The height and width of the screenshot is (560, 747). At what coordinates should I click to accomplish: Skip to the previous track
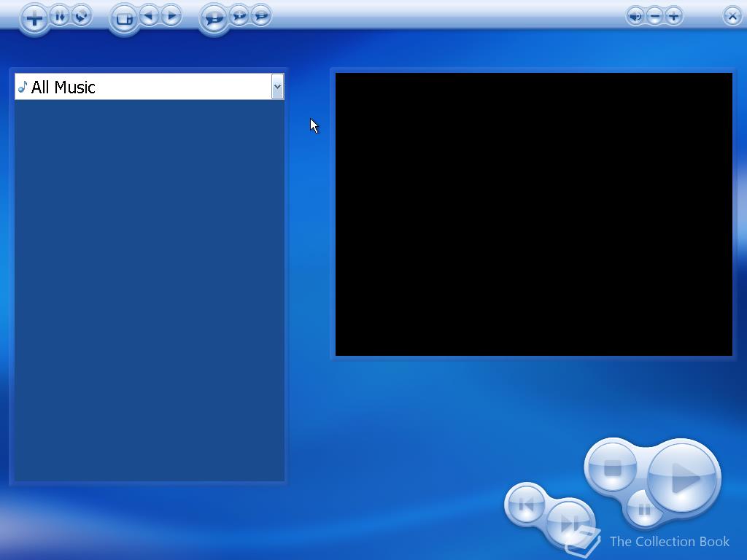point(526,505)
